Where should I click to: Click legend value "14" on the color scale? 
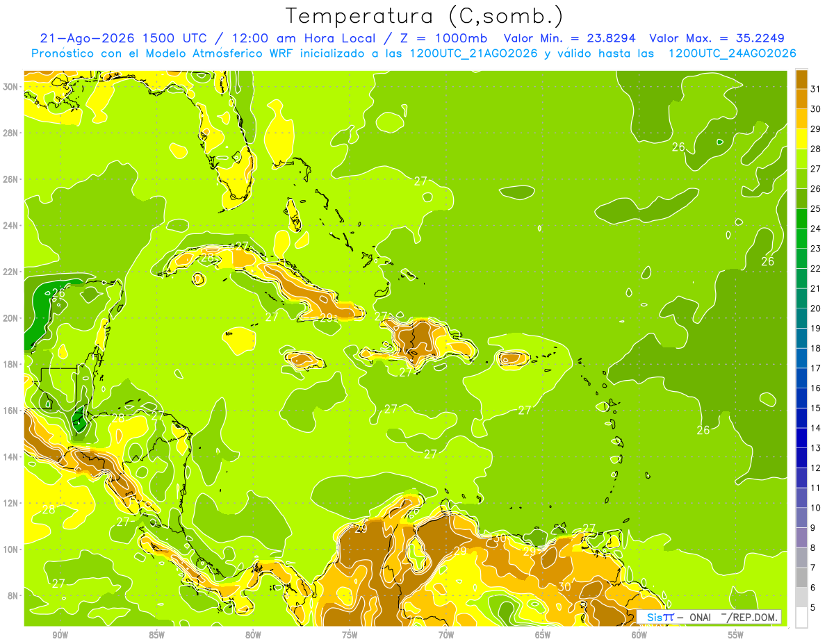816,429
